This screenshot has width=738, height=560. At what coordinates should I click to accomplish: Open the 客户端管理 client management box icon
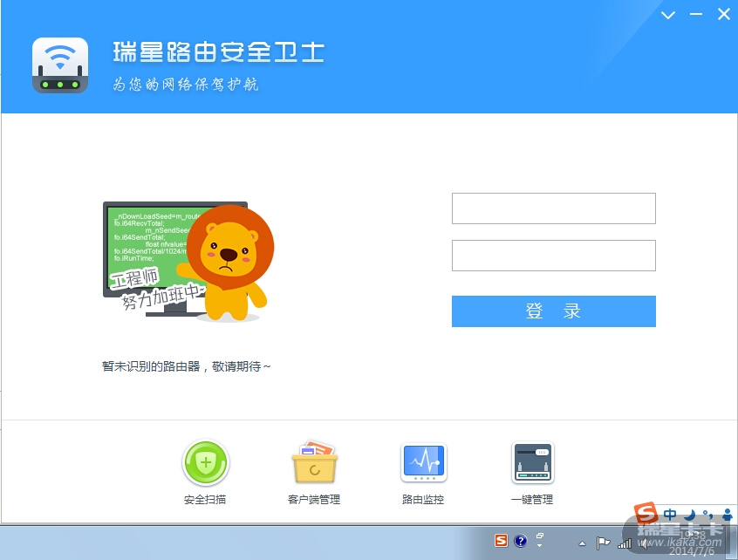coord(315,462)
